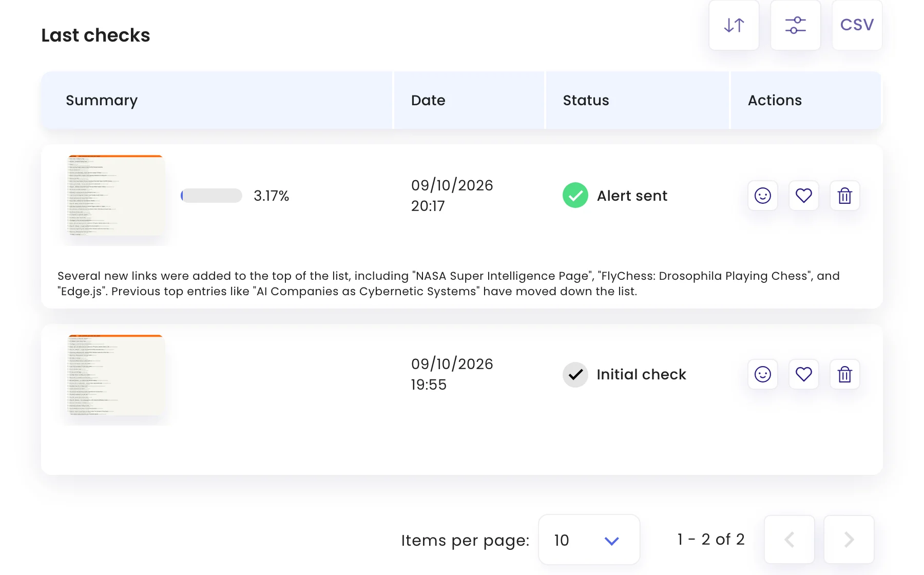Open the Items per page dropdown

pyautogui.click(x=589, y=540)
